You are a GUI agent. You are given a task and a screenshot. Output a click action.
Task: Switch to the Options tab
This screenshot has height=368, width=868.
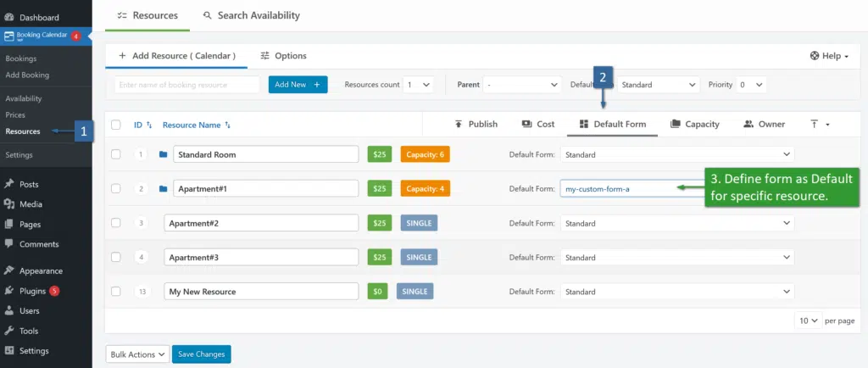tap(283, 55)
